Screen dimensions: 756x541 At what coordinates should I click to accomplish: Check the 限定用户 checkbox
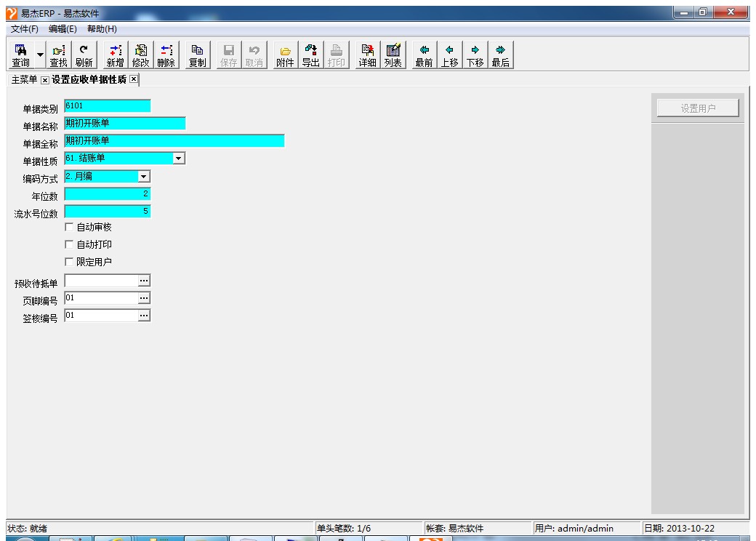[x=70, y=262]
